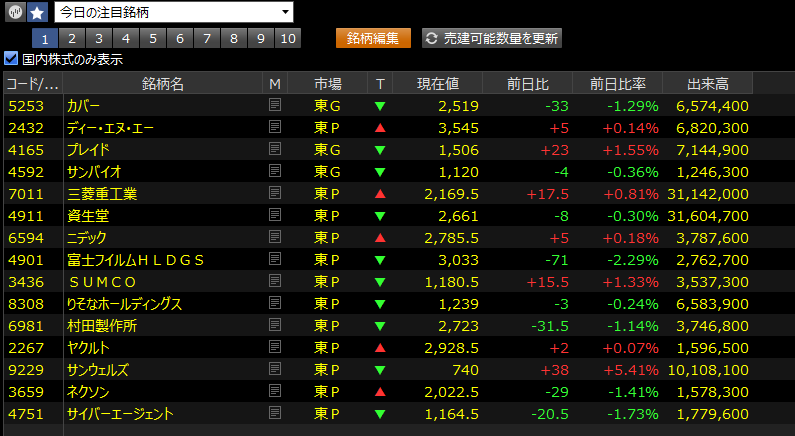Click the T column header
Viewport: 795px width, 436px height.
(x=380, y=84)
